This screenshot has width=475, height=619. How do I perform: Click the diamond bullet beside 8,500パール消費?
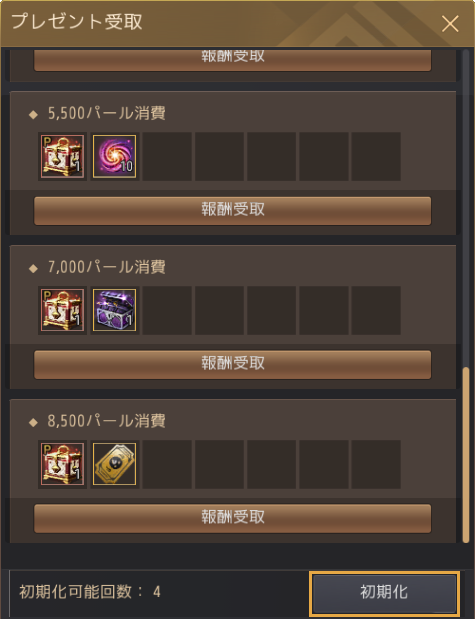[x=34, y=422]
